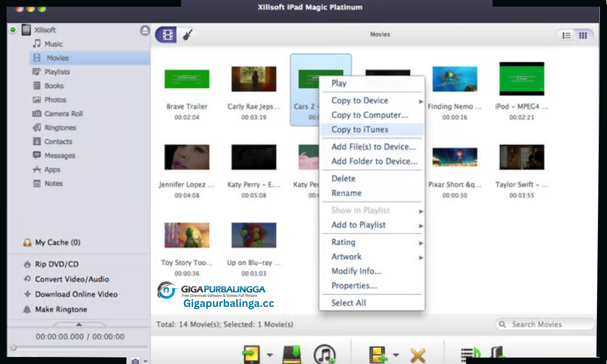This screenshot has height=364, width=607.
Task: Choose Select All menu item
Action: click(372, 303)
